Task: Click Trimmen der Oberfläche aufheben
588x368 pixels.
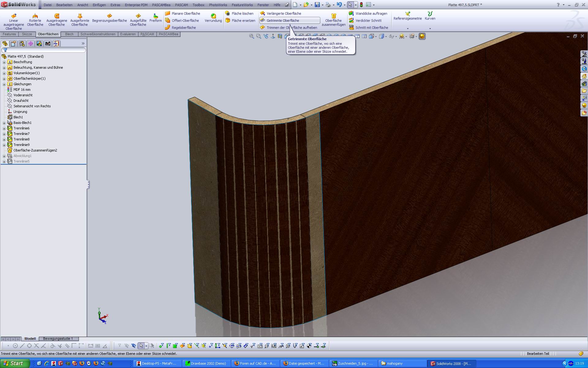Action: [x=288, y=28]
